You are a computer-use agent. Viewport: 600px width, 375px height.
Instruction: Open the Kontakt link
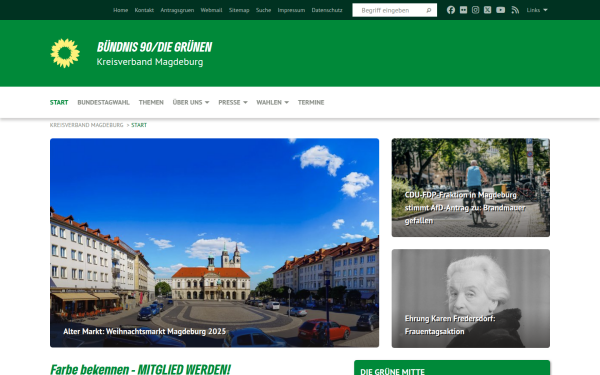(x=144, y=10)
